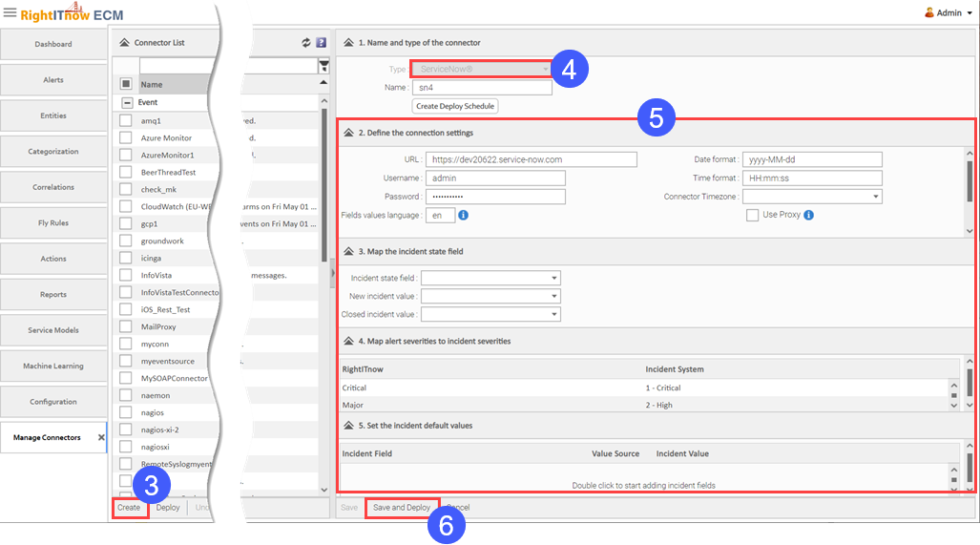Click the Admin user icon
The image size is (980, 545).
point(929,12)
